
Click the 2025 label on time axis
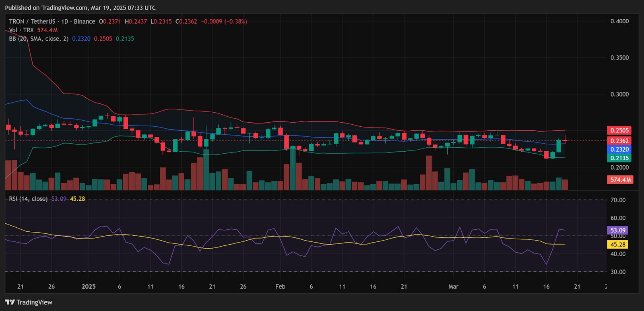coord(89,286)
